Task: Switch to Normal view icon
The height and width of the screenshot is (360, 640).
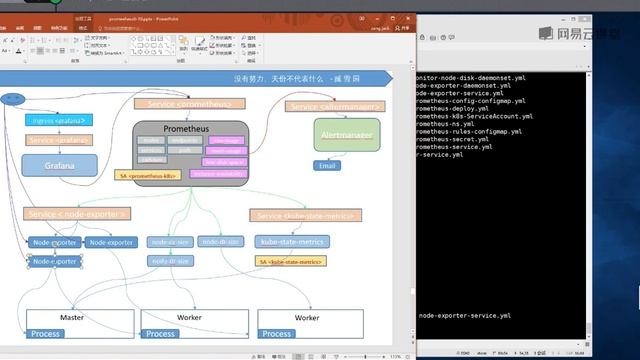Action: click(298, 357)
